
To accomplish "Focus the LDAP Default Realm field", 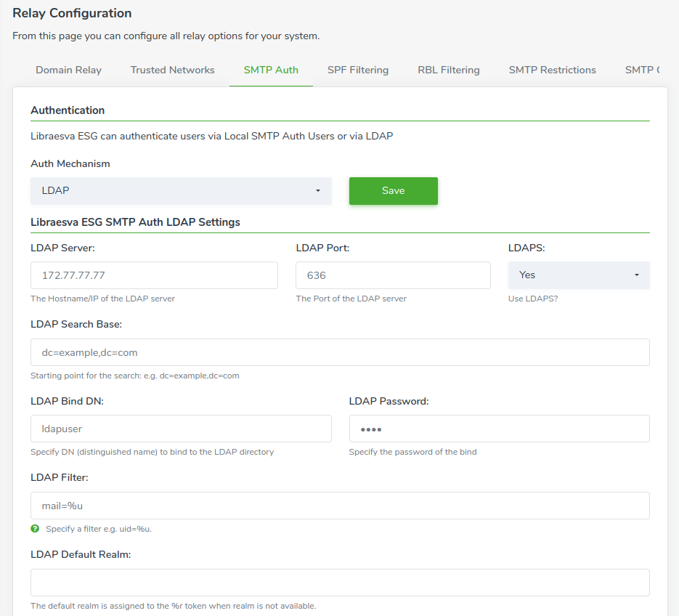I will [340, 582].
